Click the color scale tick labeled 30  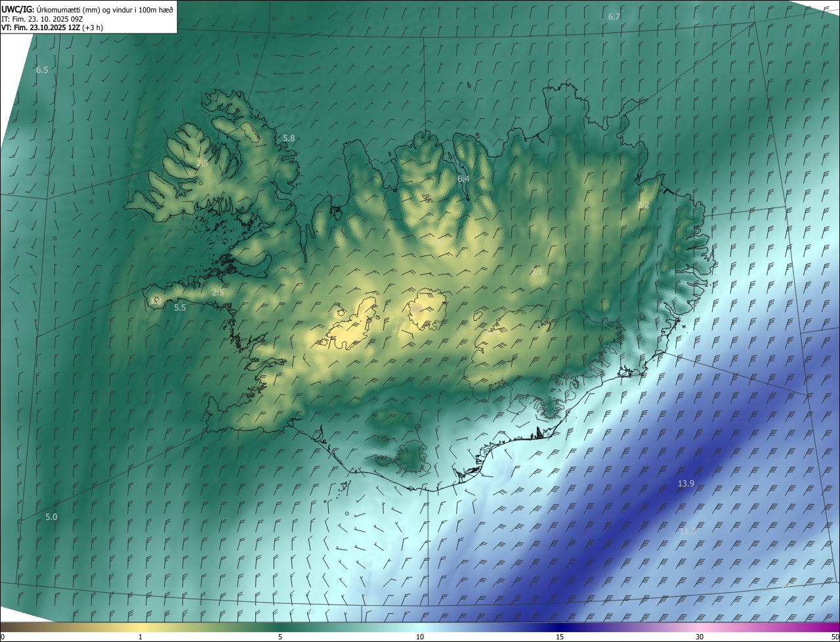700,637
